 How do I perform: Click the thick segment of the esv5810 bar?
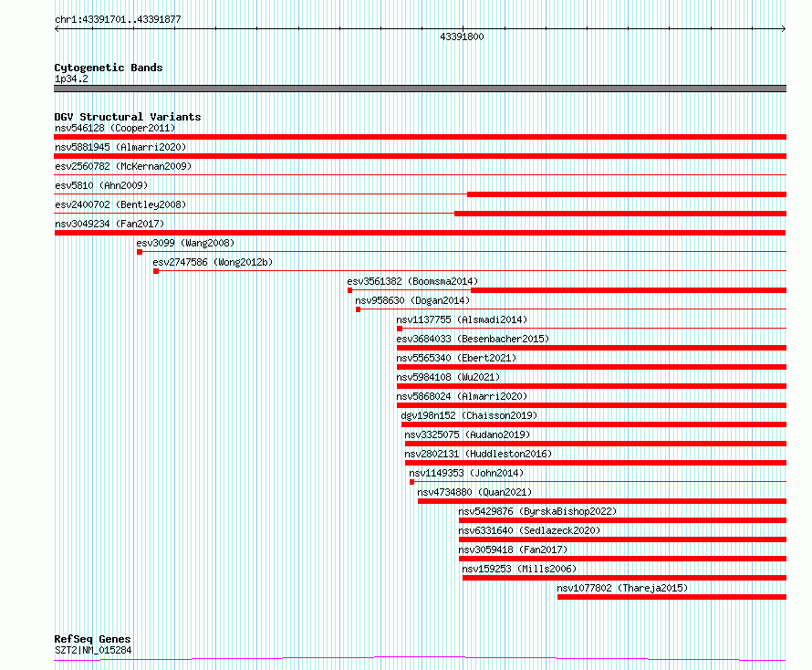coord(627,194)
